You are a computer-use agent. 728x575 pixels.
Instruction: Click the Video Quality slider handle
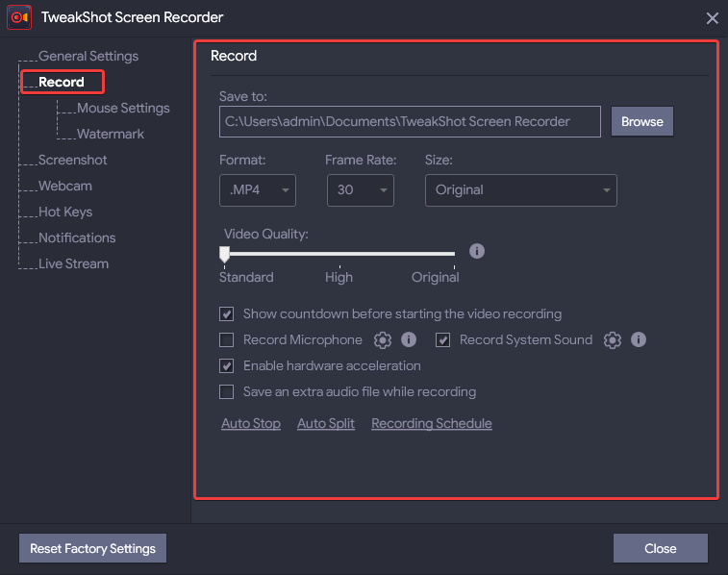click(225, 254)
